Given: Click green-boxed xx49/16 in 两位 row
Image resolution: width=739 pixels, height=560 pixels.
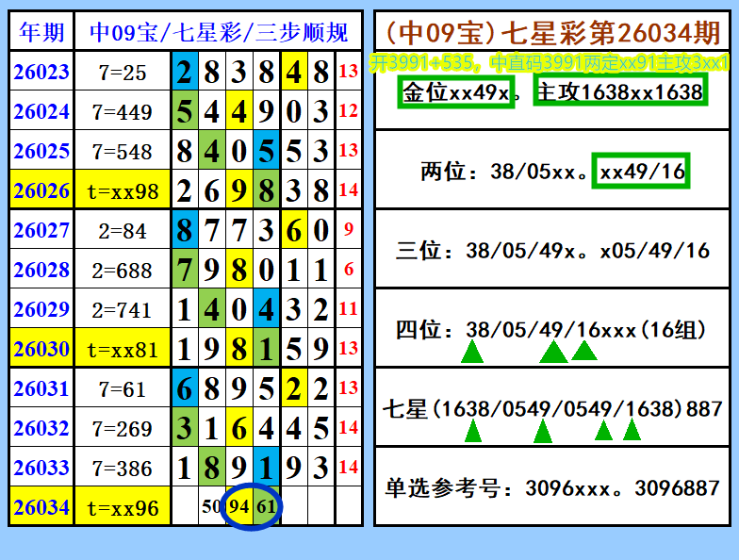Looking at the screenshot, I should tap(641, 171).
